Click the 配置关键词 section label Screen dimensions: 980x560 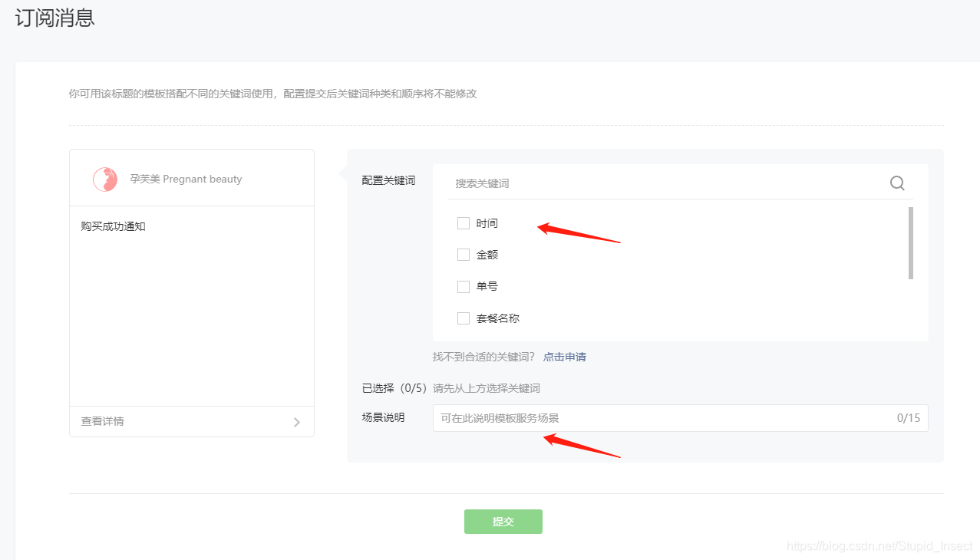390,180
